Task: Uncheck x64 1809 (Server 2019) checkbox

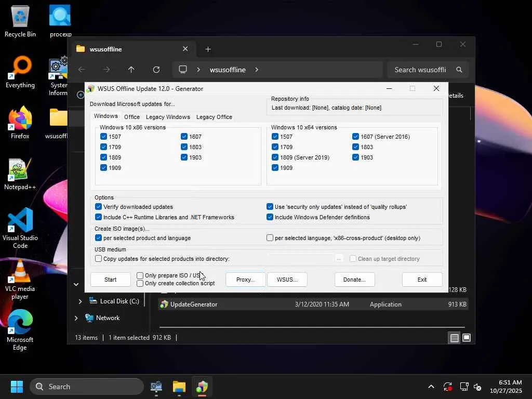Action: point(275,157)
